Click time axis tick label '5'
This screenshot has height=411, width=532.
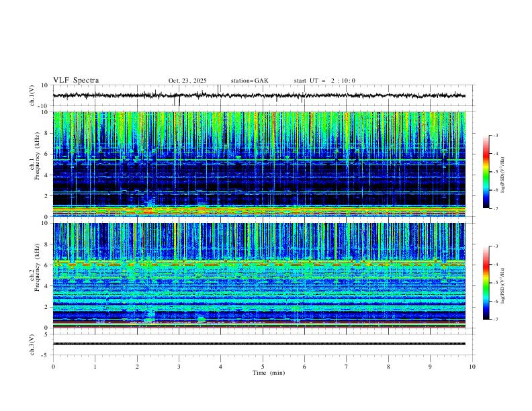[263, 367]
